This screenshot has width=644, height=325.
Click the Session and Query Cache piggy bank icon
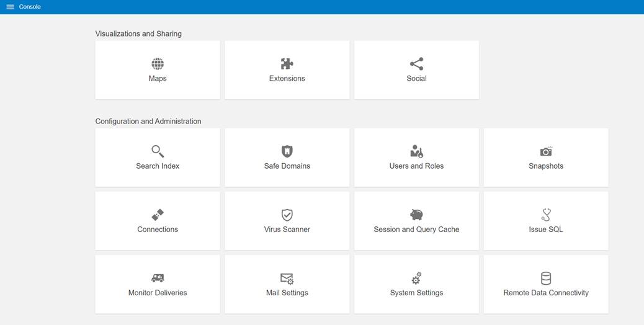point(416,215)
